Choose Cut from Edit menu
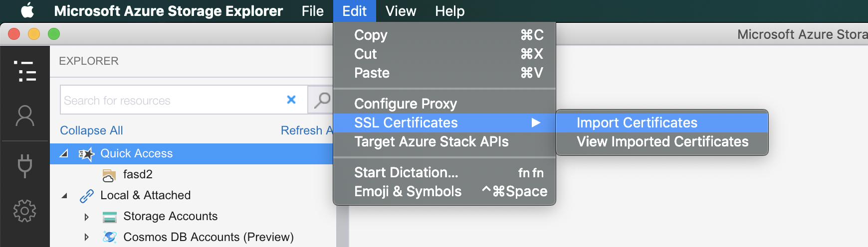 pyautogui.click(x=444, y=54)
